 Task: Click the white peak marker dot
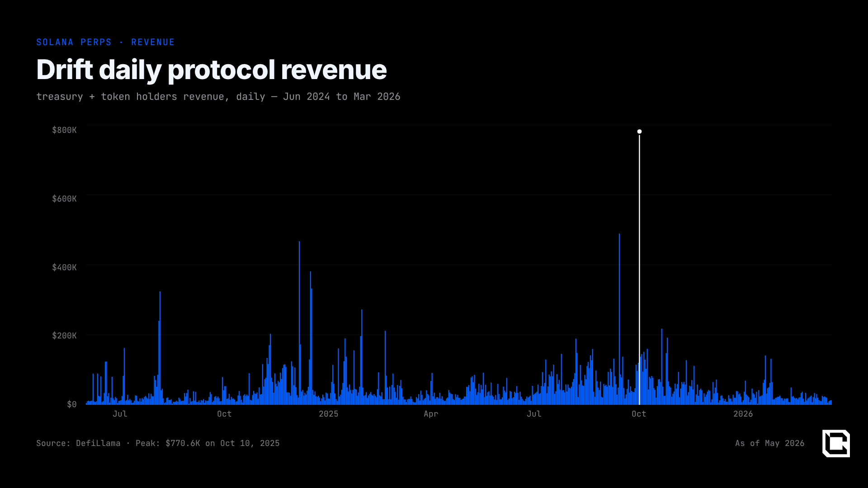639,131
